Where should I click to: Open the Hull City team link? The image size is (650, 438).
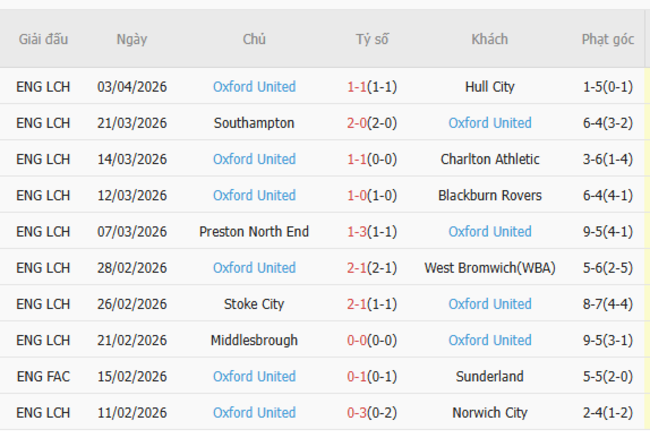[x=490, y=87]
